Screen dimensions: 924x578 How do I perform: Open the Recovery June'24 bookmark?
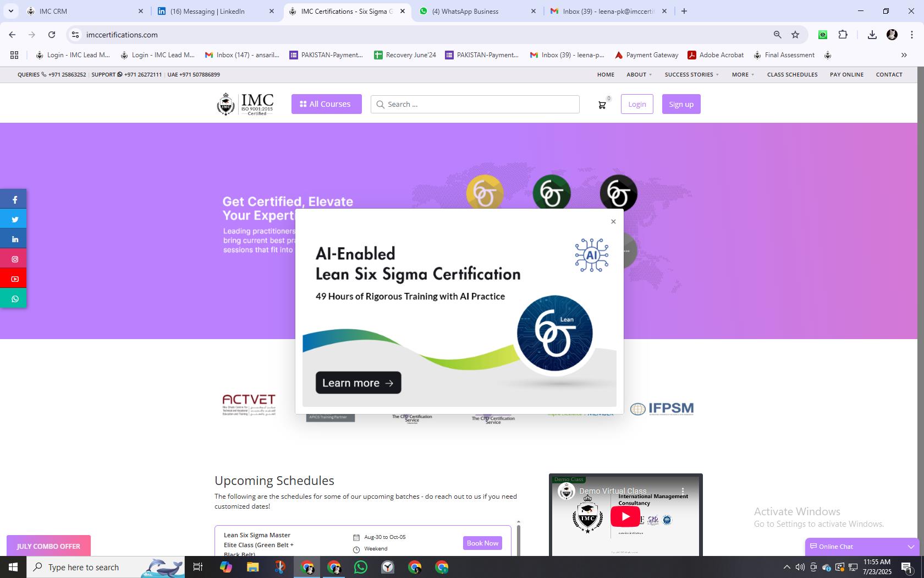pos(405,55)
